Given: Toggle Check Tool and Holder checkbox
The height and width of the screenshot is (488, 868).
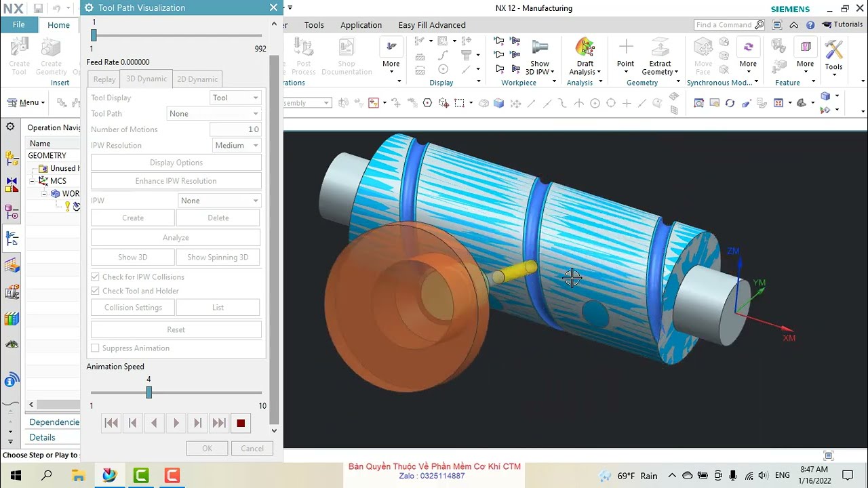Looking at the screenshot, I should [x=95, y=291].
